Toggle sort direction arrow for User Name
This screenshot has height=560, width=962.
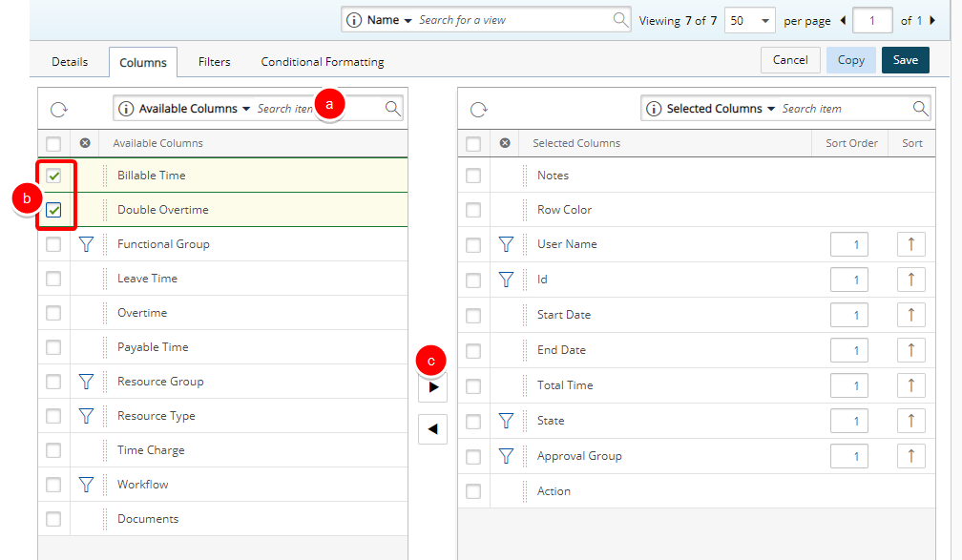coord(911,244)
